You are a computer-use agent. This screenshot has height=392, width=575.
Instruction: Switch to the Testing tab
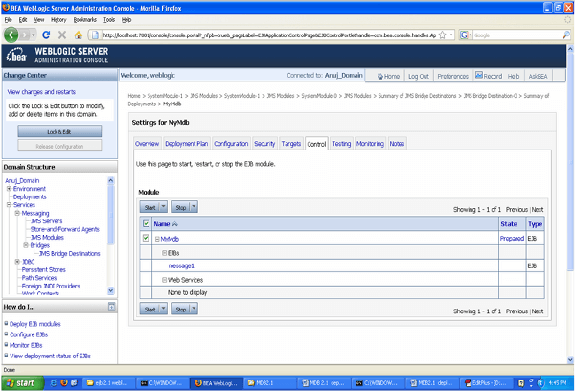tap(341, 144)
